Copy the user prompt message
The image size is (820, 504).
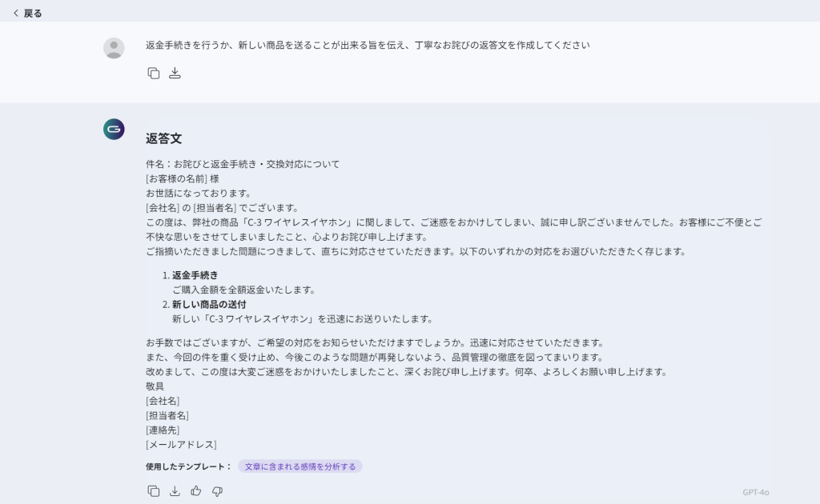pyautogui.click(x=154, y=73)
